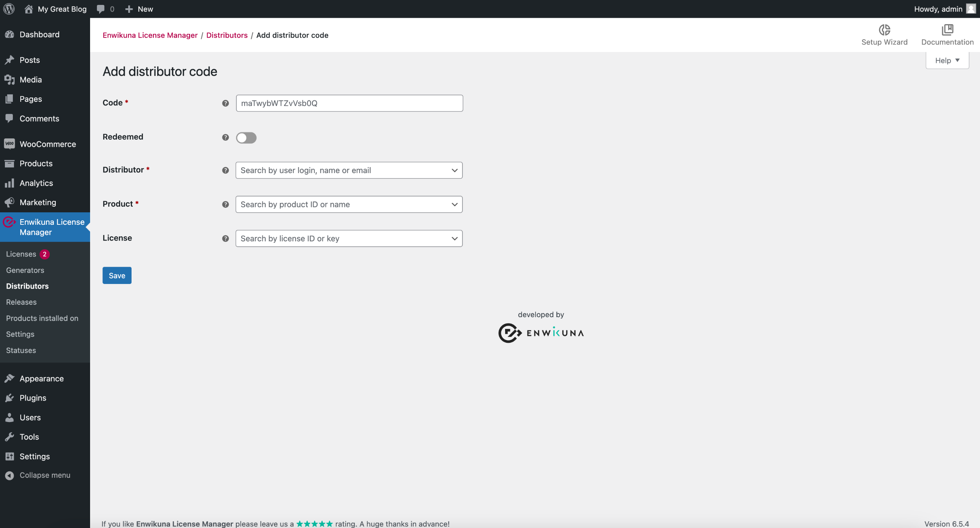
Task: Navigate to Generators menu item
Action: tap(25, 270)
